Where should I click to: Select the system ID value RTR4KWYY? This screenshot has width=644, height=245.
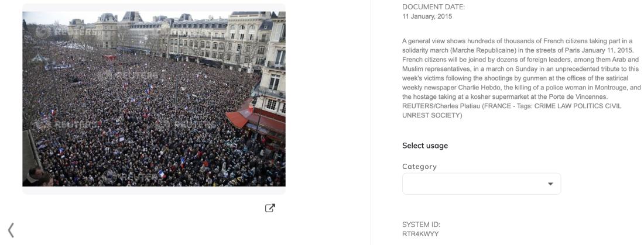pyautogui.click(x=420, y=234)
